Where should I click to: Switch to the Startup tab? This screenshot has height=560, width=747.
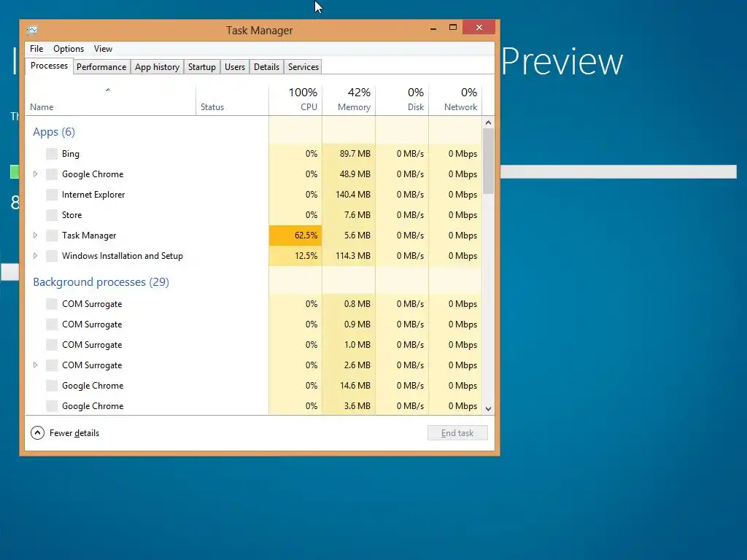click(x=202, y=67)
